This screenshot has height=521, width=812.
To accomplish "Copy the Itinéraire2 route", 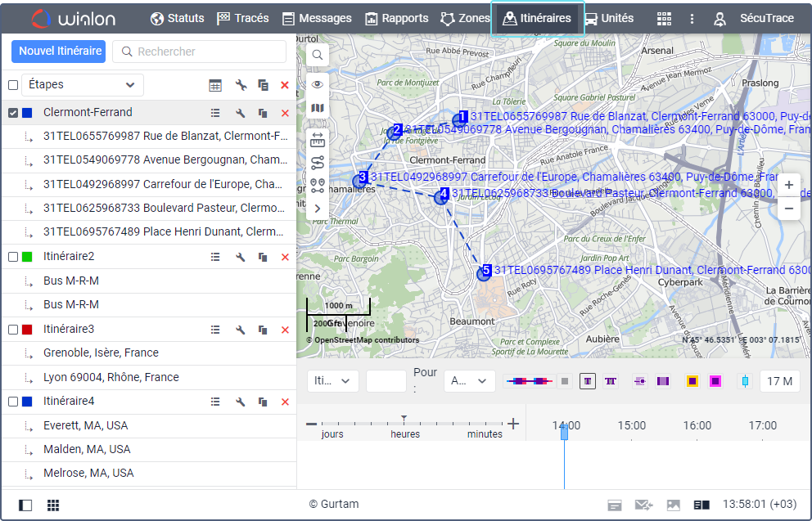I will pos(263,257).
